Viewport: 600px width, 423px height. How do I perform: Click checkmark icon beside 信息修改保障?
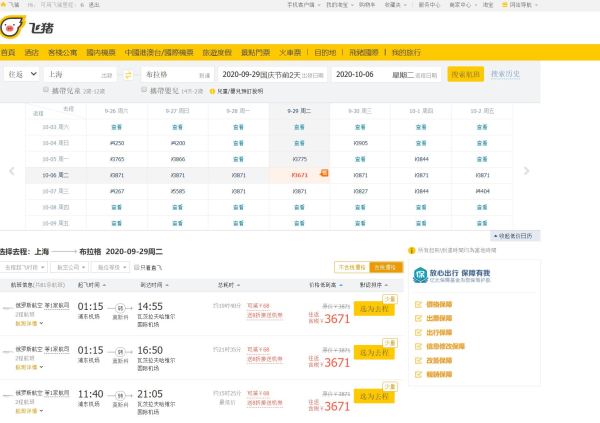[419, 346]
